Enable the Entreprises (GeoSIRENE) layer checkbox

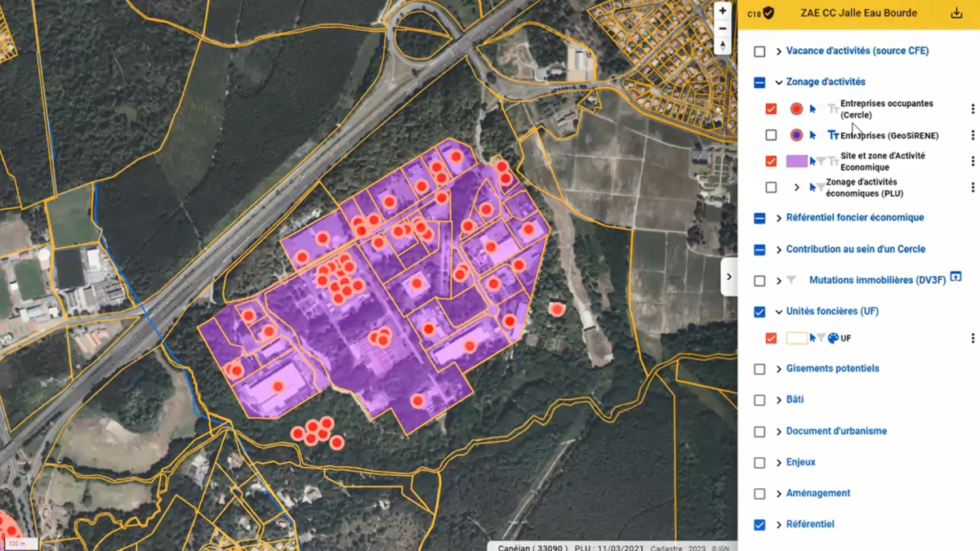771,136
